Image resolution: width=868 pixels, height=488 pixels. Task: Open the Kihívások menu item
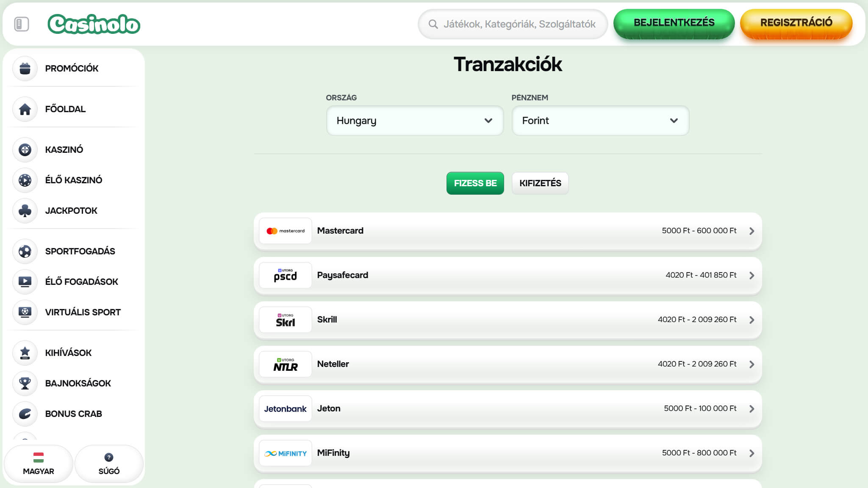click(68, 353)
